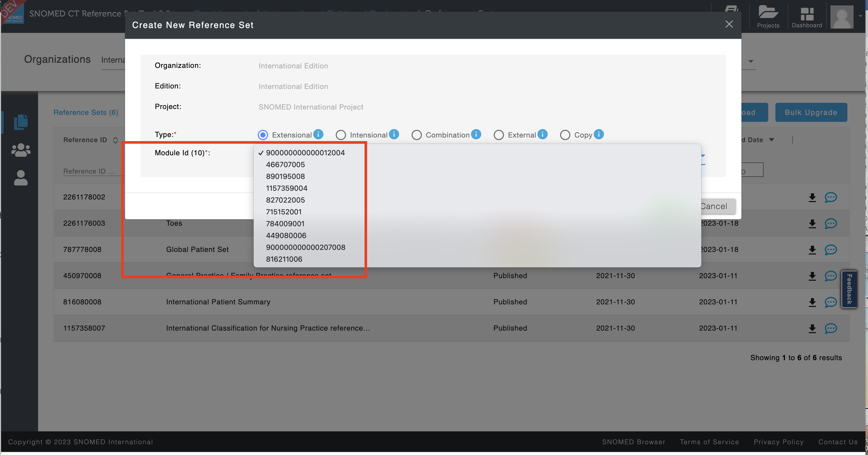Click the reference ID 816080008 cell
Image resolution: width=868 pixels, height=455 pixels.
click(x=82, y=302)
